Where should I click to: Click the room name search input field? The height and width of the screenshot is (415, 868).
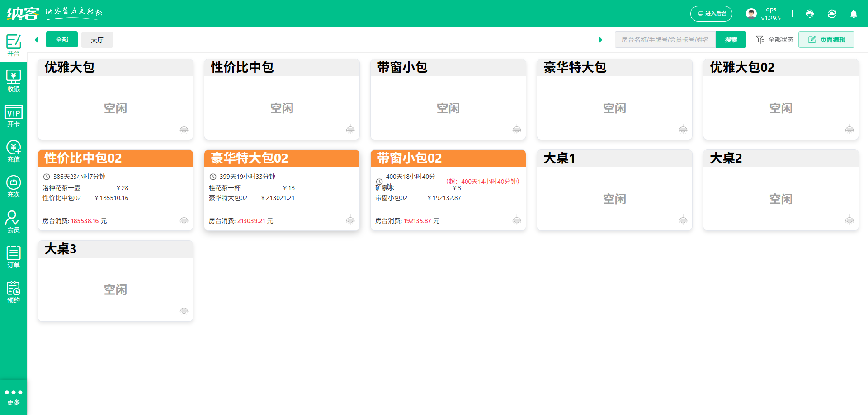point(665,40)
